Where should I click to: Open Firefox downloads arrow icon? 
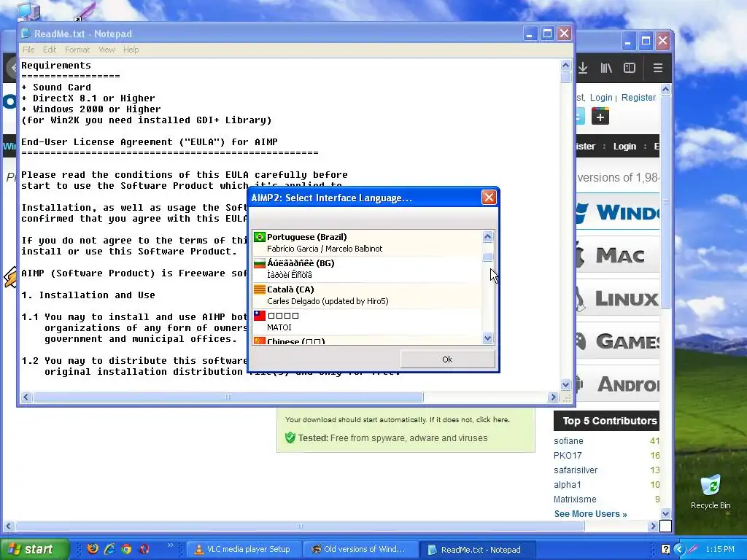[583, 68]
